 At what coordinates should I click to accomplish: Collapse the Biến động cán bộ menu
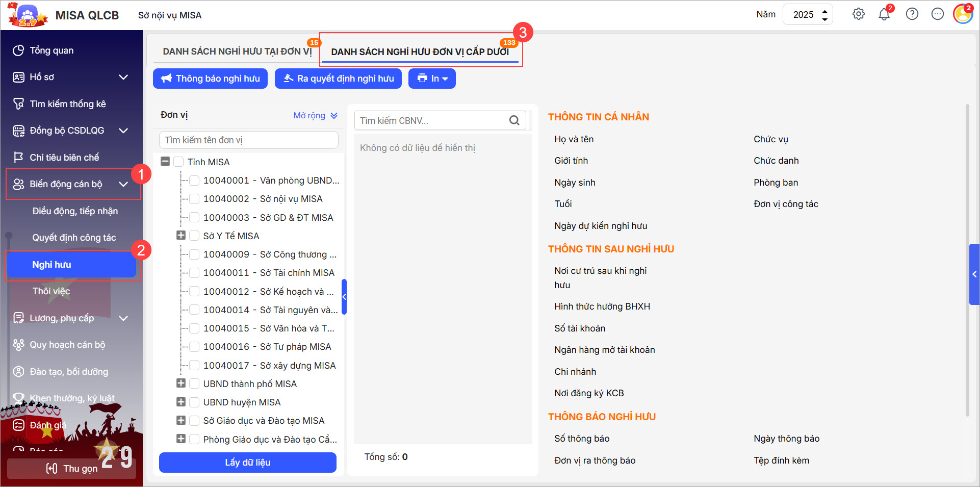123,184
